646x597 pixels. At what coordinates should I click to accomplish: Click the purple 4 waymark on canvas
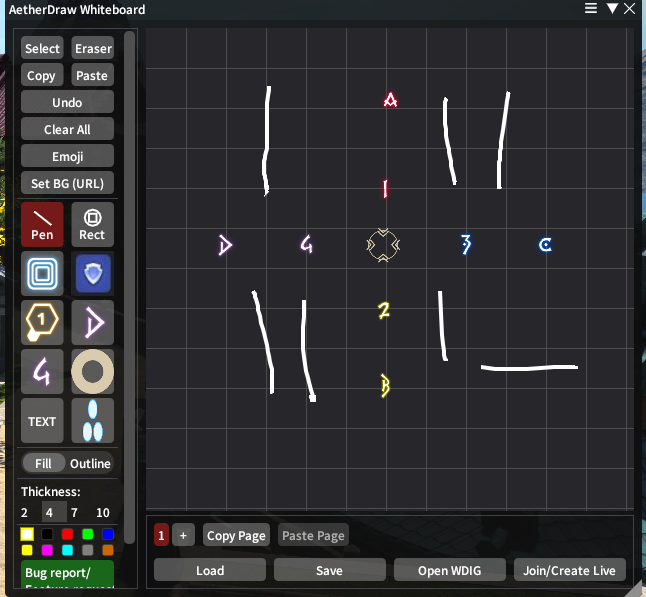pyautogui.click(x=307, y=244)
